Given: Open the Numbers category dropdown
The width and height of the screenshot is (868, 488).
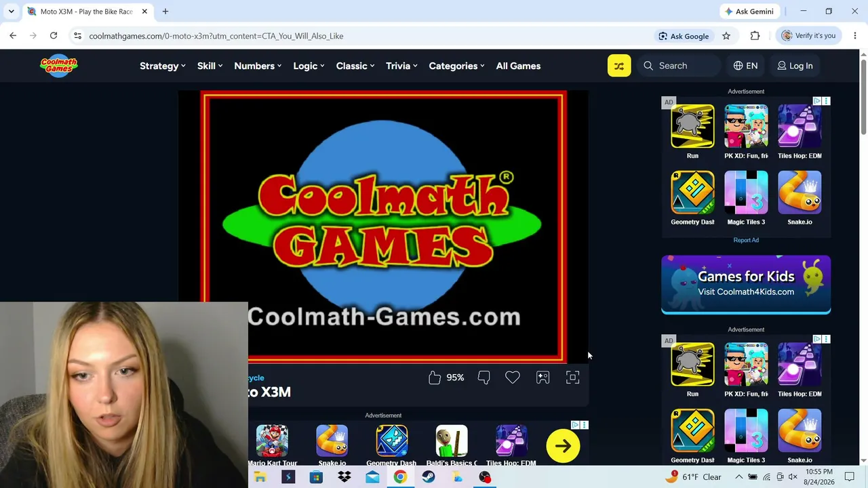Looking at the screenshot, I should pyautogui.click(x=258, y=66).
